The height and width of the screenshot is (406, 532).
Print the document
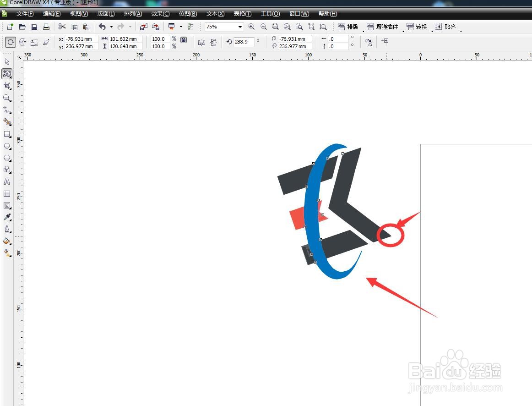point(46,27)
